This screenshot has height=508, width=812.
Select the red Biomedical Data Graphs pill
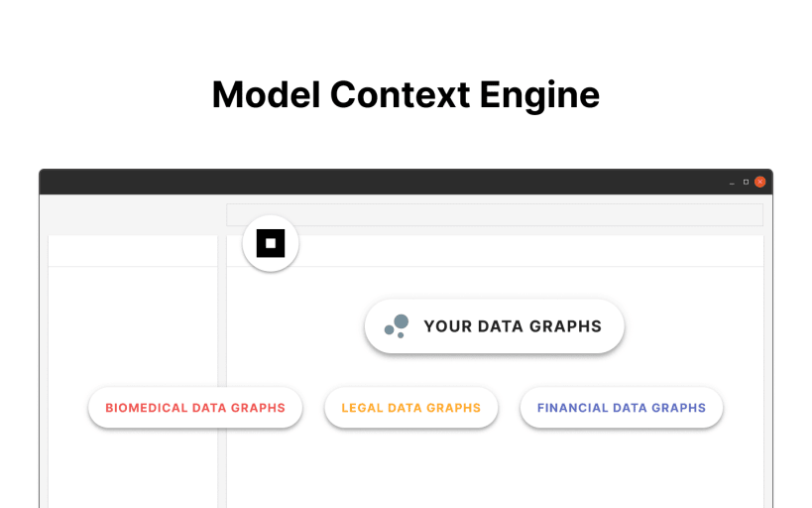[x=195, y=408]
